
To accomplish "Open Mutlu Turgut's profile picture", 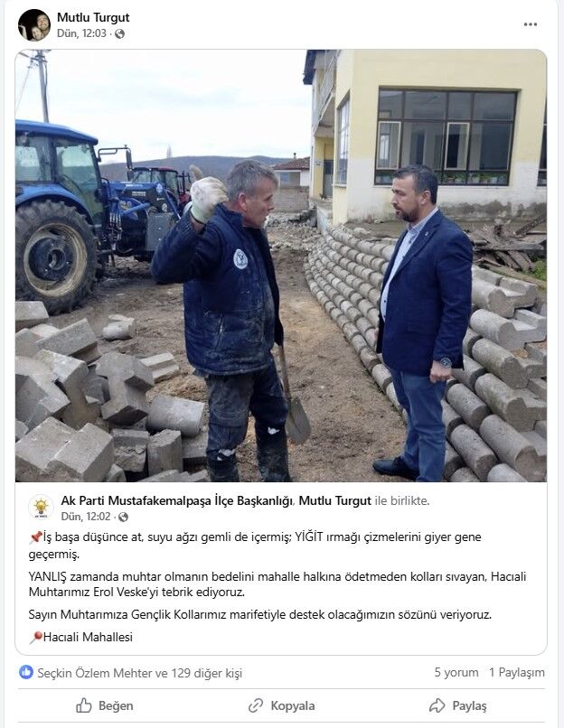I will point(34,25).
